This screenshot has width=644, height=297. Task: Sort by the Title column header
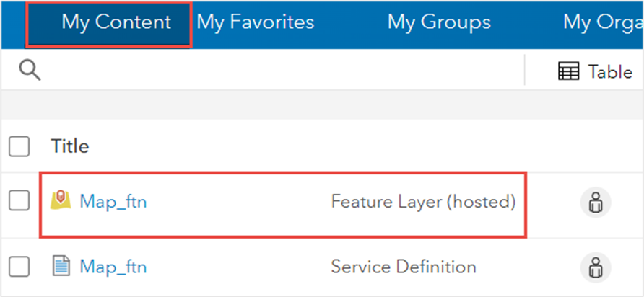70,147
